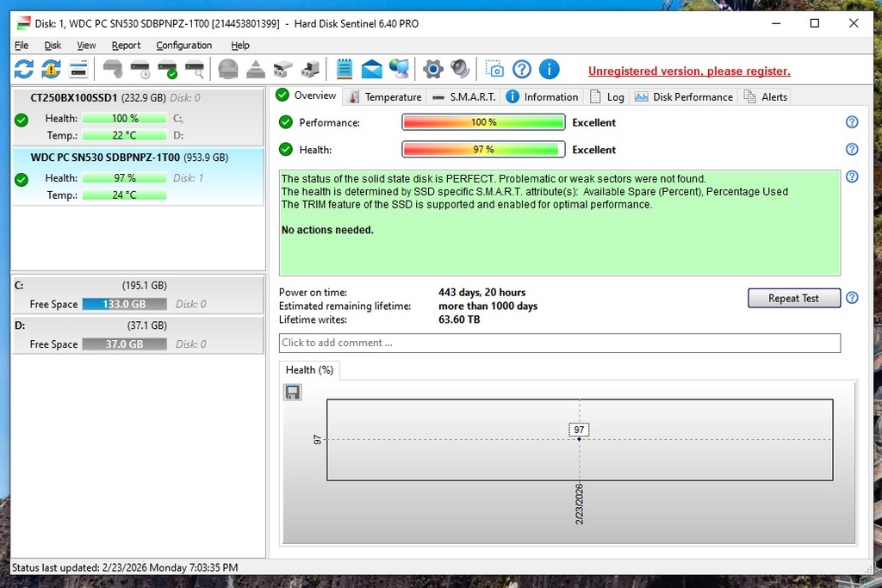Click the disk with green checkmark icon
Screen dimensions: 882x588
click(168, 69)
